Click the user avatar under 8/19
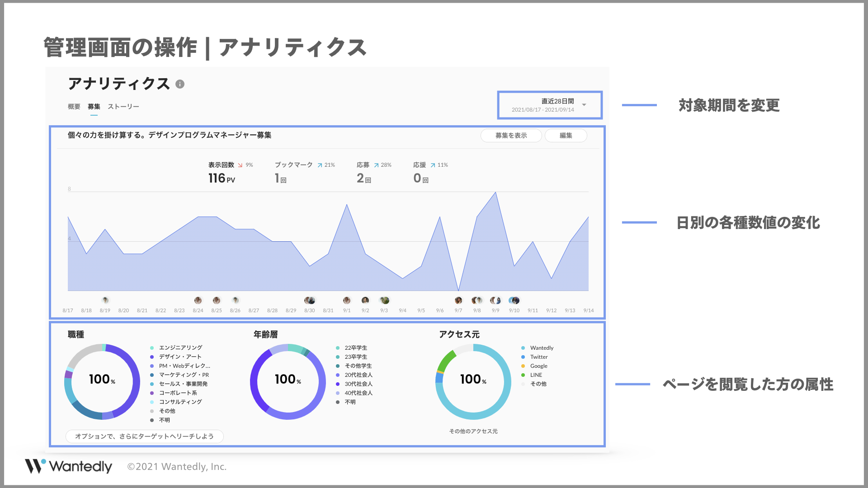The image size is (868, 488). [x=105, y=300]
